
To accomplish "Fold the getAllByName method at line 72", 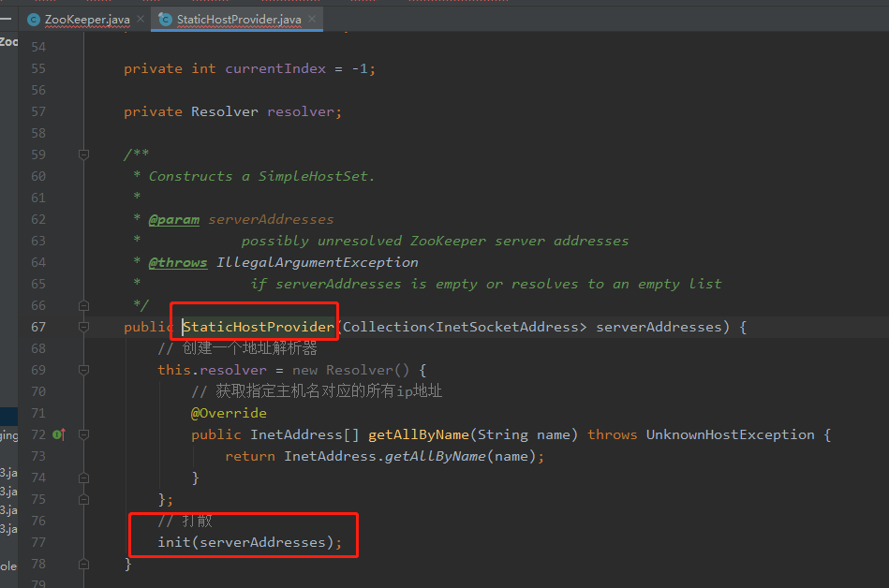I will tap(84, 434).
